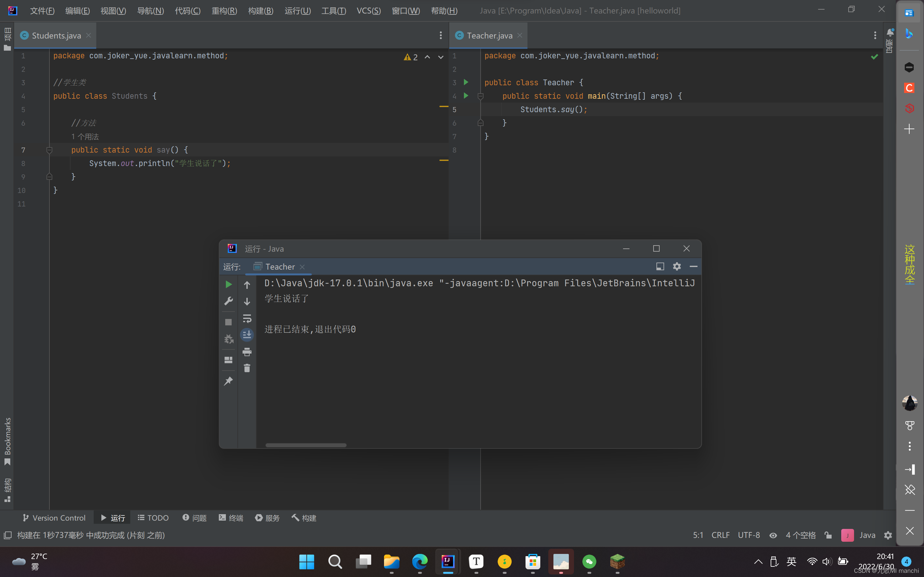Click the green Rerun button in run window
The image size is (924, 577).
click(x=228, y=284)
